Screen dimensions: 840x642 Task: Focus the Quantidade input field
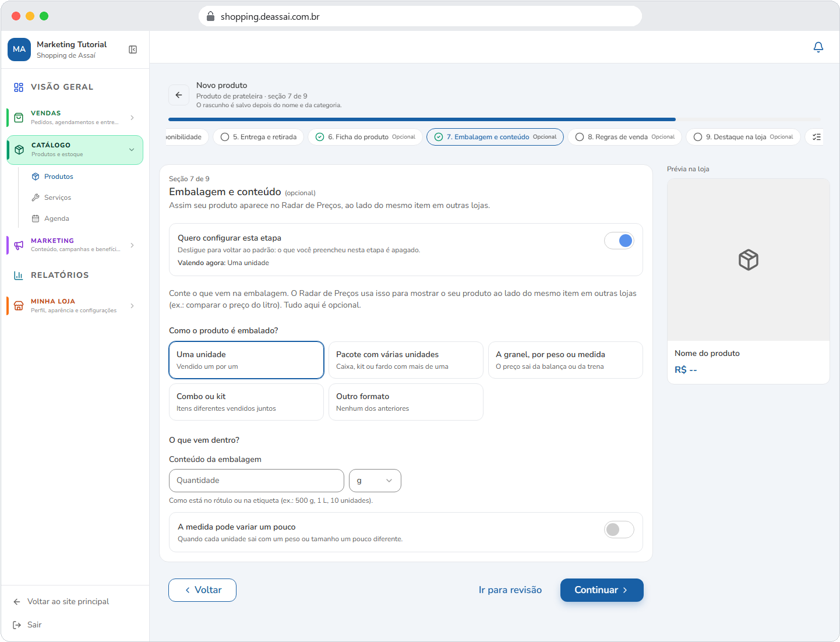point(256,481)
